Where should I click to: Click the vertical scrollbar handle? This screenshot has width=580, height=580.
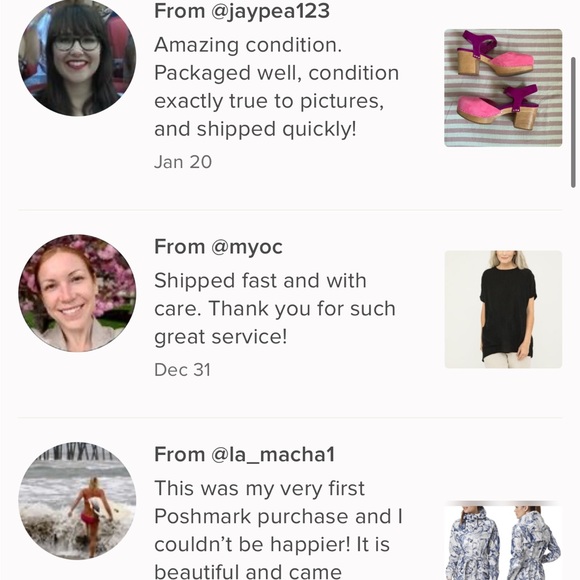click(x=573, y=123)
